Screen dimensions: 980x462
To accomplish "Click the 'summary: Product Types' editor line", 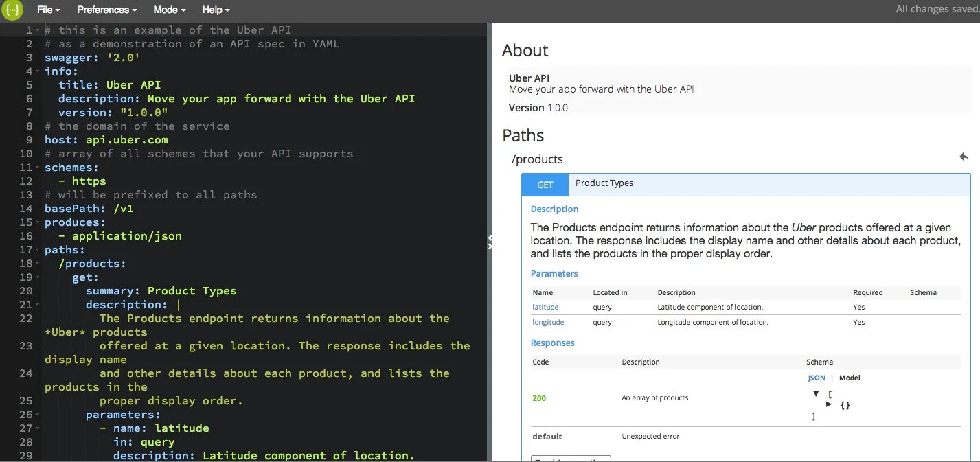I will [161, 291].
